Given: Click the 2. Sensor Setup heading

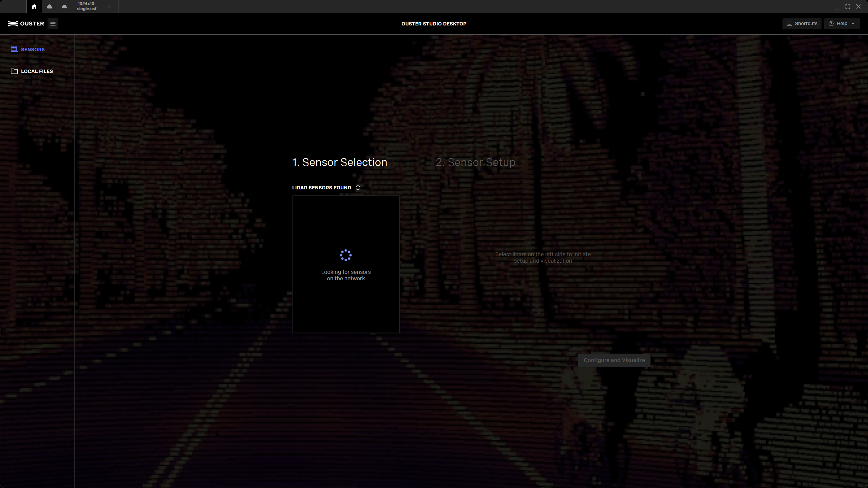Looking at the screenshot, I should point(475,162).
